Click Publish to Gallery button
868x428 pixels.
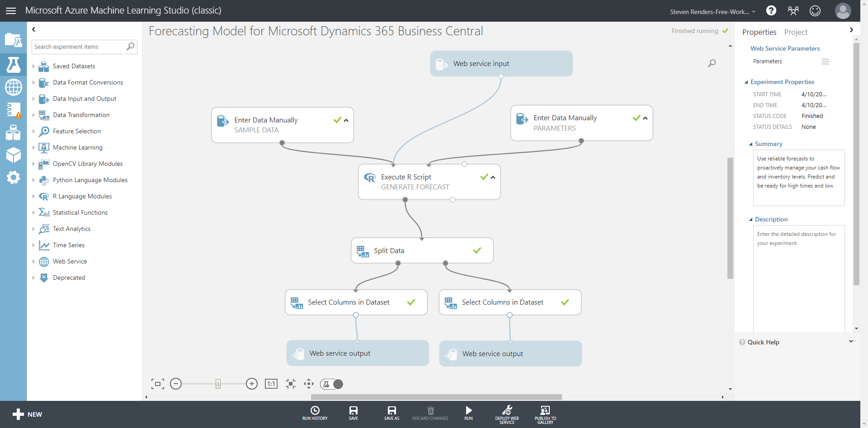pos(546,414)
